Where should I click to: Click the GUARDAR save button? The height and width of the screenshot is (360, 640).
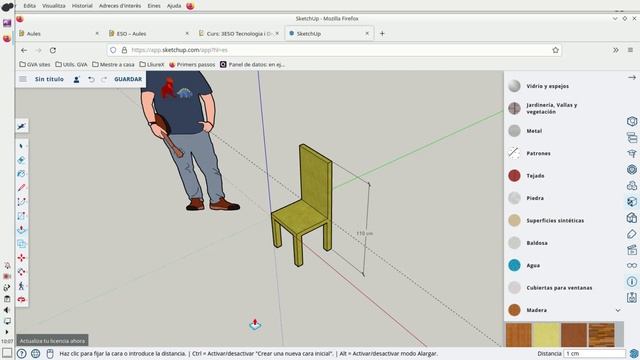[128, 79]
